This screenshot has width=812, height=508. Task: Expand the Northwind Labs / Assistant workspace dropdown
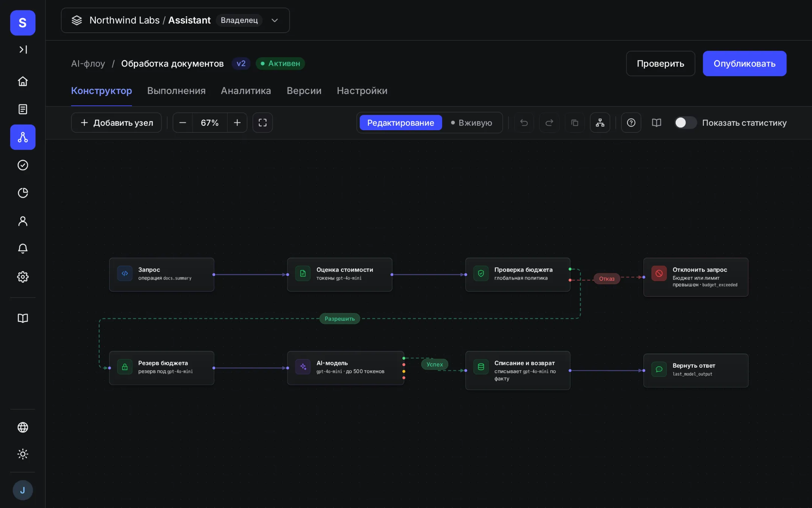click(x=175, y=20)
